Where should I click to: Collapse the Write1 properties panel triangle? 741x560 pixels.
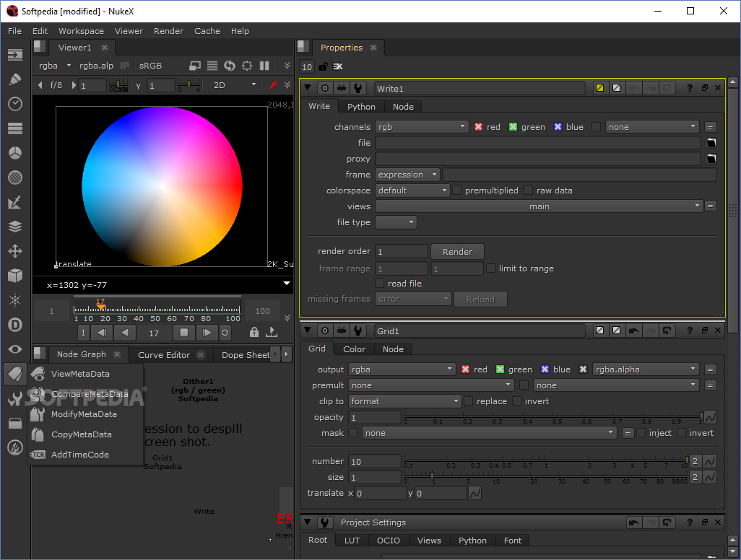[x=308, y=88]
